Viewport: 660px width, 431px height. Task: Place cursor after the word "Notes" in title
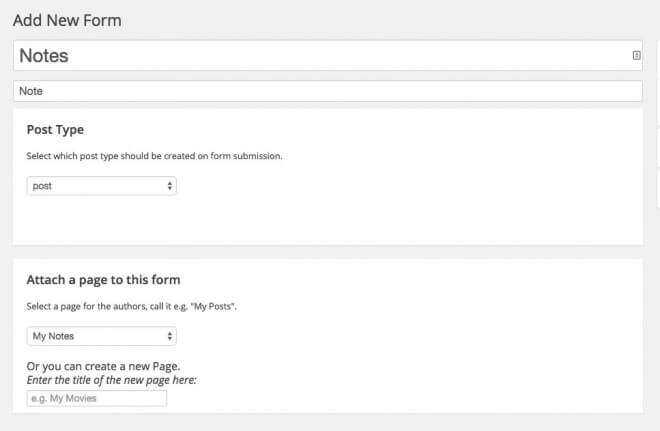point(70,56)
